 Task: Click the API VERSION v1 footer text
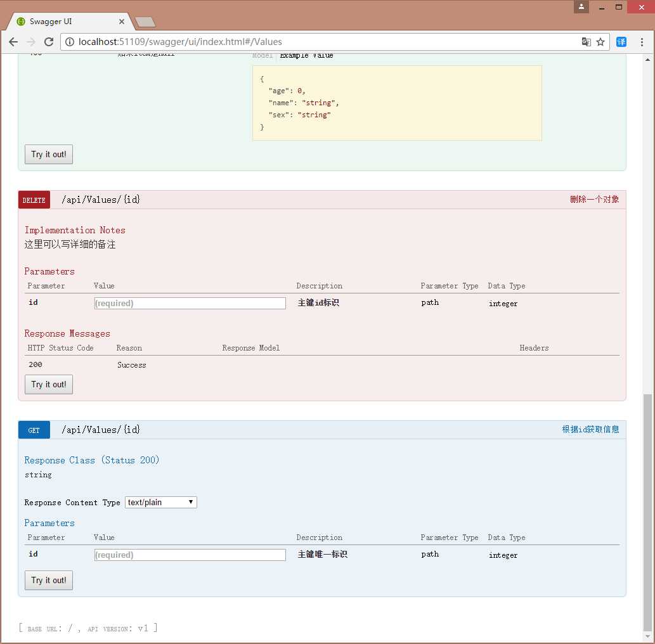click(x=117, y=629)
